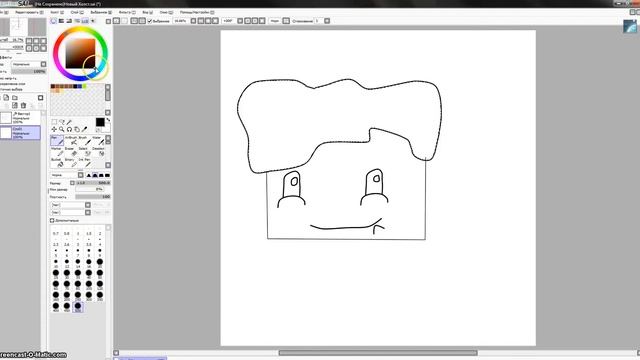Screen dimensions: 640x360
Task: Select the 500 brush size preset
Action: coord(78,307)
